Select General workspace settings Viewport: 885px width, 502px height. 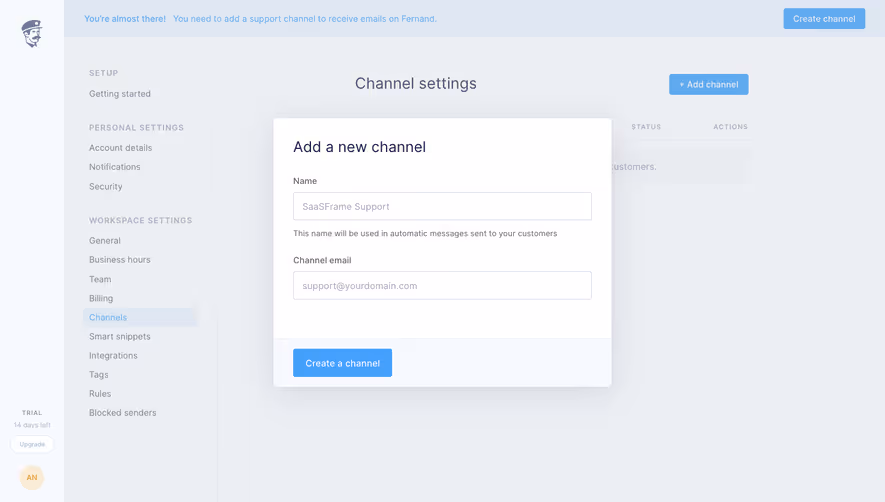pyautogui.click(x=104, y=241)
